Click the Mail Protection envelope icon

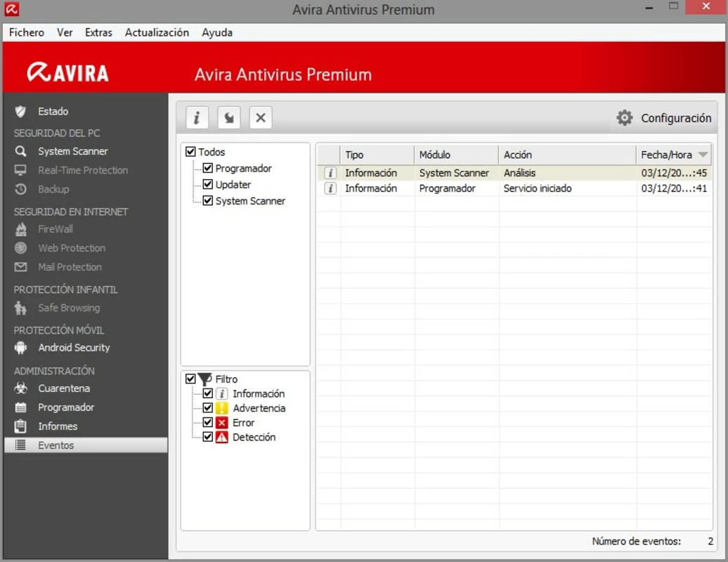click(x=20, y=267)
